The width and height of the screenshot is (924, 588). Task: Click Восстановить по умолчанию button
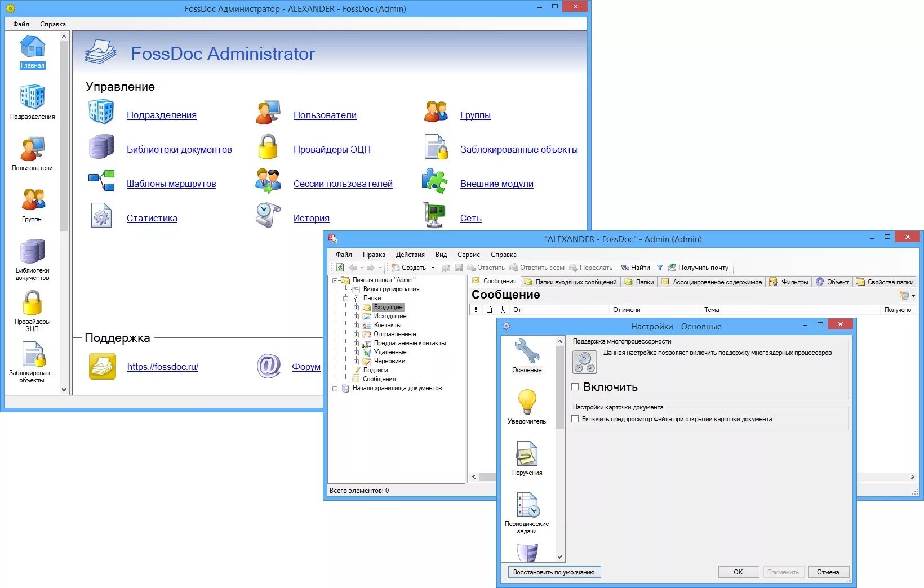click(x=554, y=572)
